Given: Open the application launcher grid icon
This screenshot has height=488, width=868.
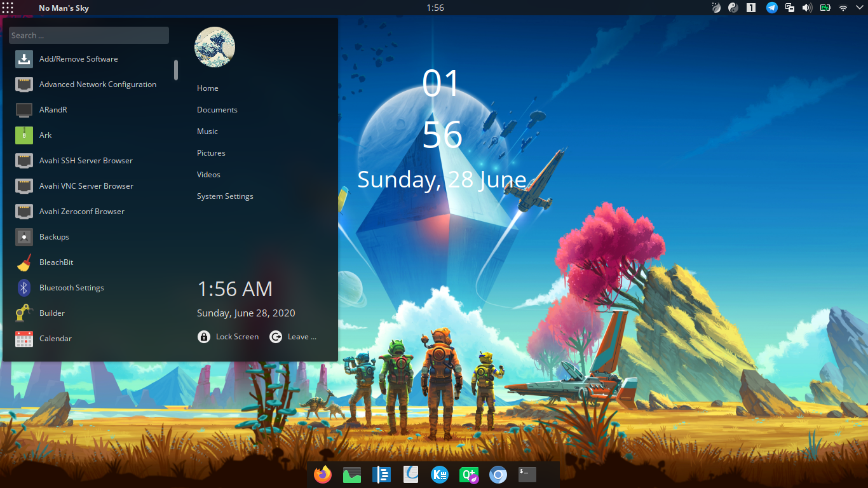Looking at the screenshot, I should coord(8,8).
